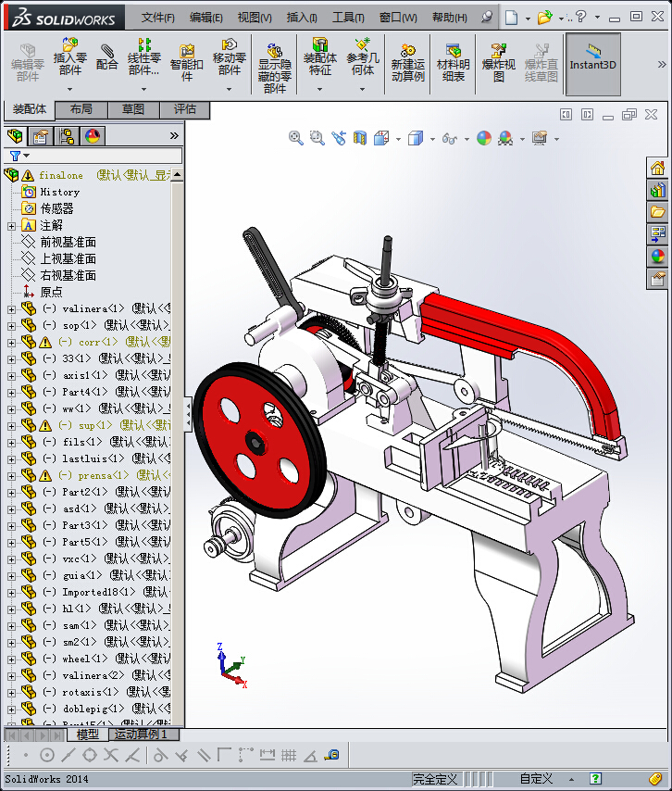Switch to the 评估 tab

point(184,109)
